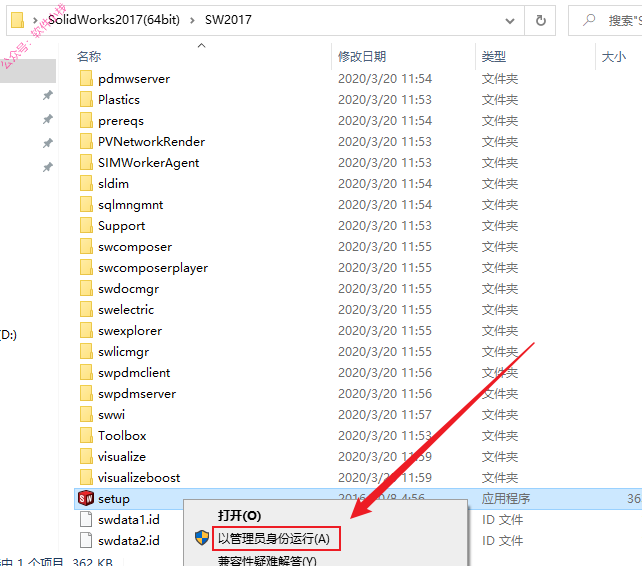Click the sort arrow above the name column
This screenshot has height=566, width=642.
click(x=201, y=45)
